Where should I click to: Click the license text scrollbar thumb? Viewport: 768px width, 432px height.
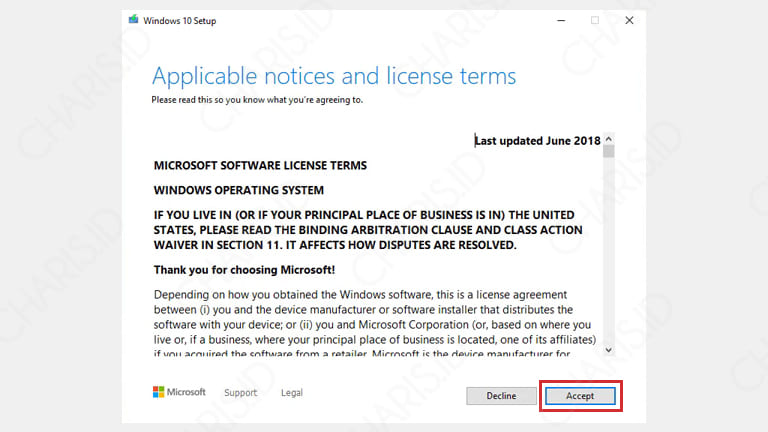click(608, 151)
